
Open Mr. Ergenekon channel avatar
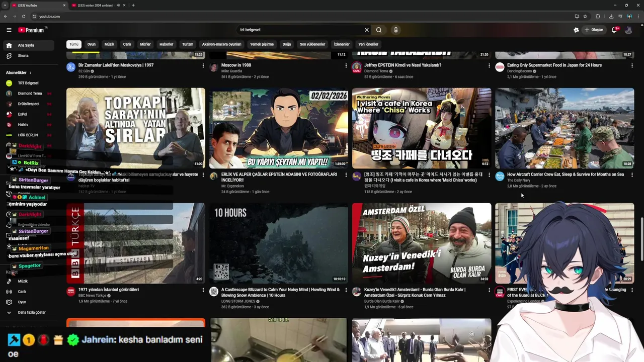coord(214,176)
